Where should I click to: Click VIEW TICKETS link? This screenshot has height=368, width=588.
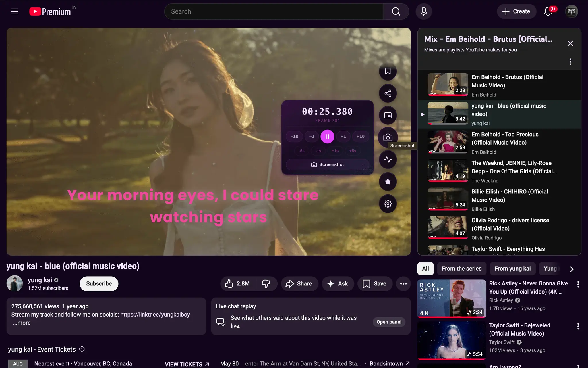187,364
